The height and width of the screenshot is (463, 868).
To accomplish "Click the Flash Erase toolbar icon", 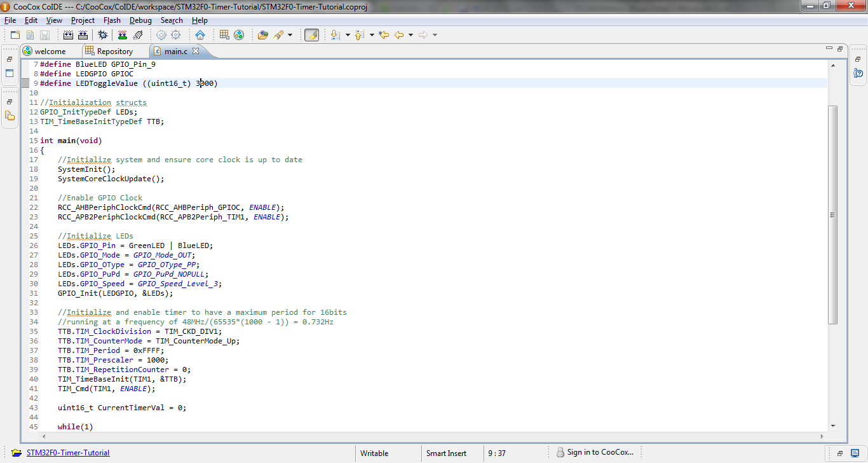I will pyautogui.click(x=138, y=35).
